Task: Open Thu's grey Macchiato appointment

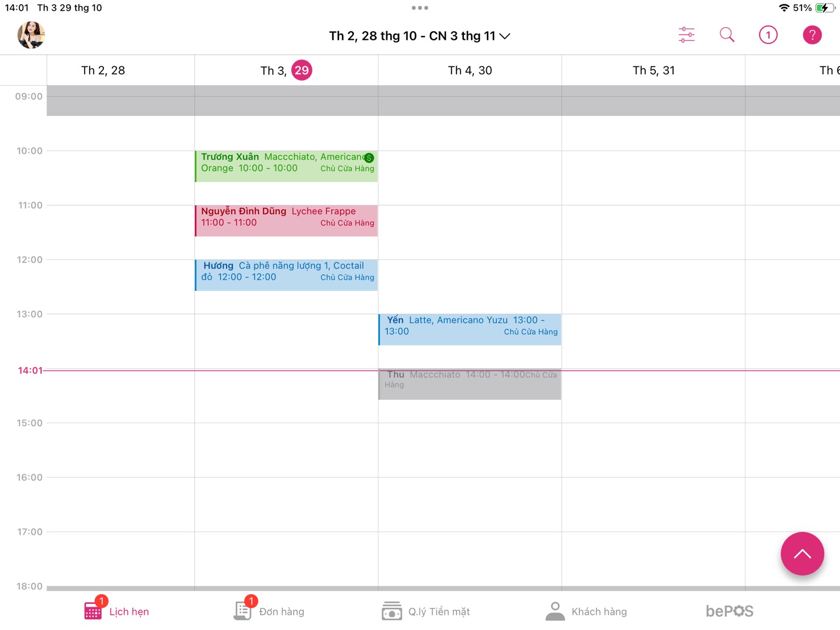Action: click(x=470, y=384)
